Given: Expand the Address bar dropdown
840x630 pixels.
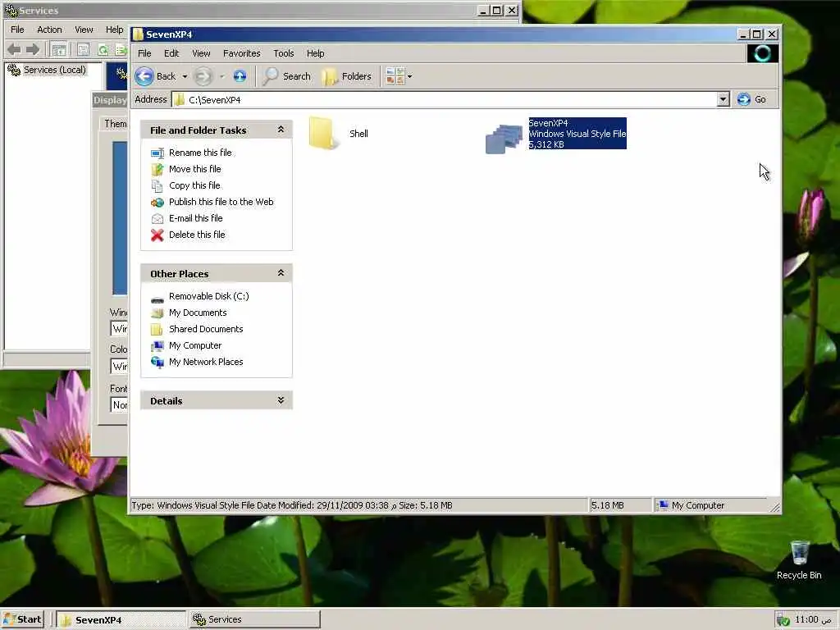Looking at the screenshot, I should (x=723, y=99).
